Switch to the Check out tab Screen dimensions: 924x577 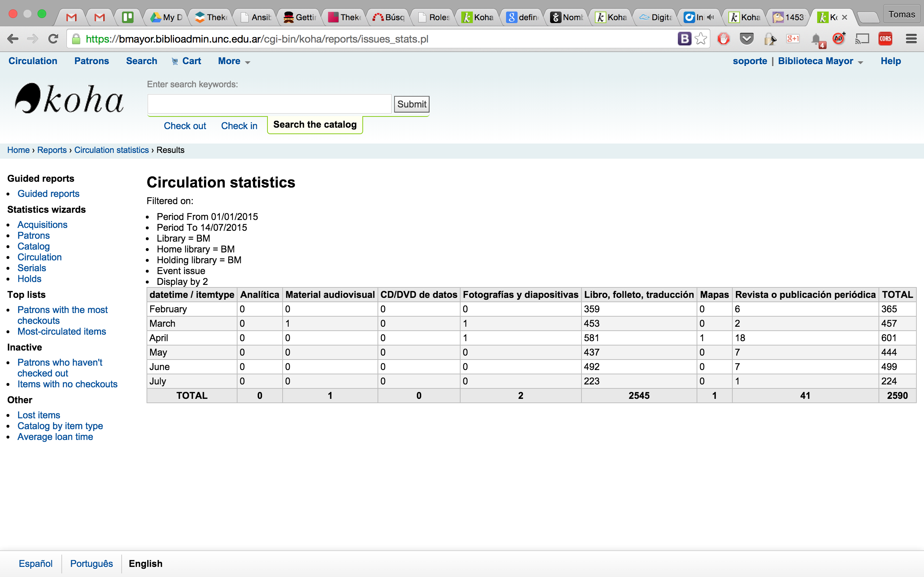pyautogui.click(x=185, y=126)
